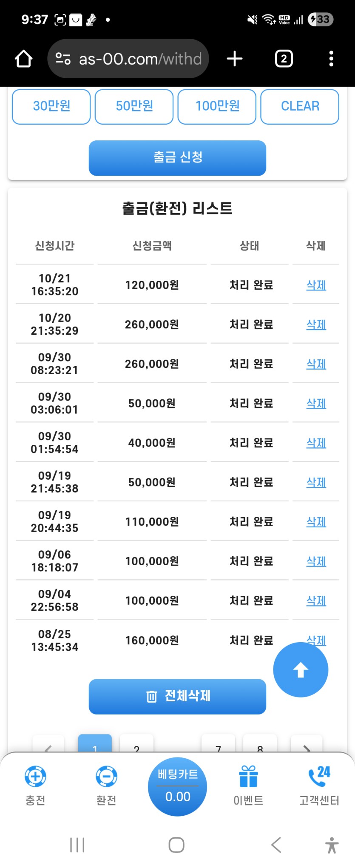Delete the 10/21 120,000원 withdrawal entry
This screenshot has height=868, width=355.
click(316, 285)
